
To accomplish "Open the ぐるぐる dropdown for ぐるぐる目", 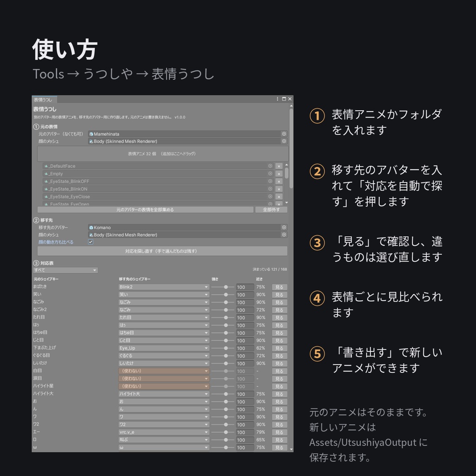I will pyautogui.click(x=164, y=356).
